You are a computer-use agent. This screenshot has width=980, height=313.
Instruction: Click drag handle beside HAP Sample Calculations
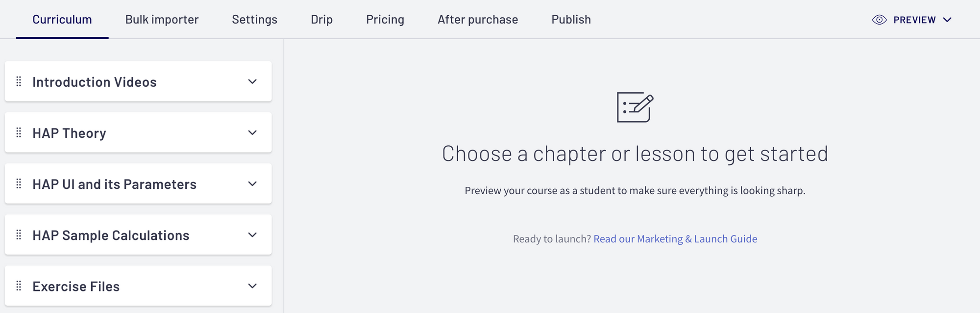[x=19, y=235]
